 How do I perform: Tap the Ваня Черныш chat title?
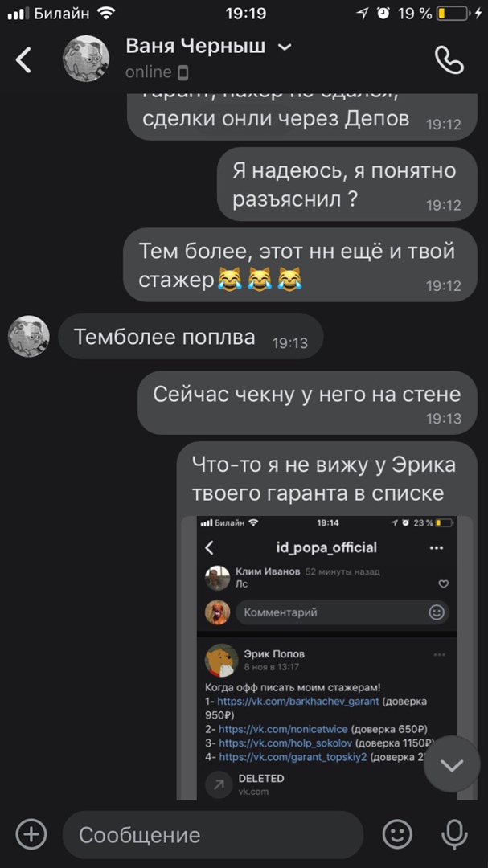click(195, 46)
